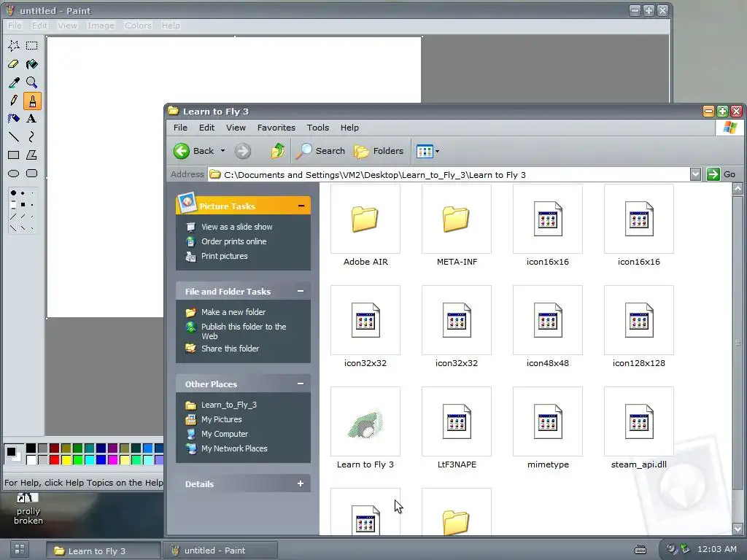747x560 pixels.
Task: Go to Learn_to_Fly_3 in Other Places
Action: pos(228,405)
